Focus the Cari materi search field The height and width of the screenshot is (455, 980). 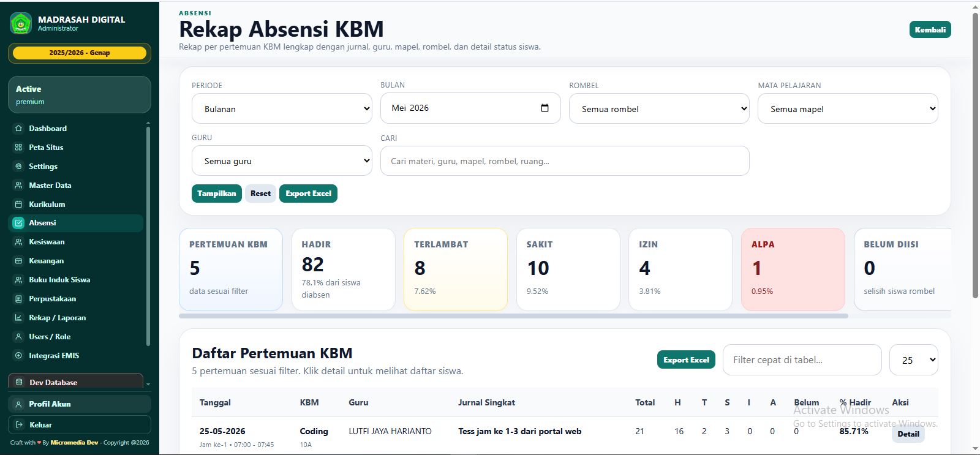pyautogui.click(x=565, y=161)
